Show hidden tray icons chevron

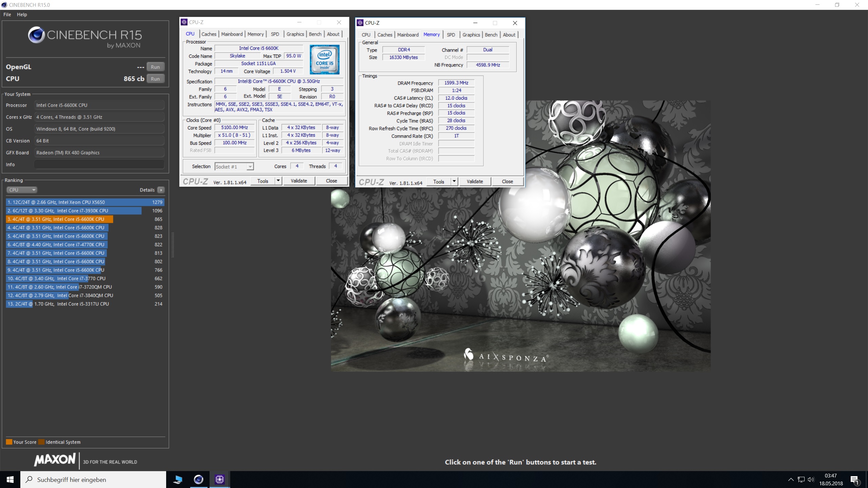tap(791, 480)
